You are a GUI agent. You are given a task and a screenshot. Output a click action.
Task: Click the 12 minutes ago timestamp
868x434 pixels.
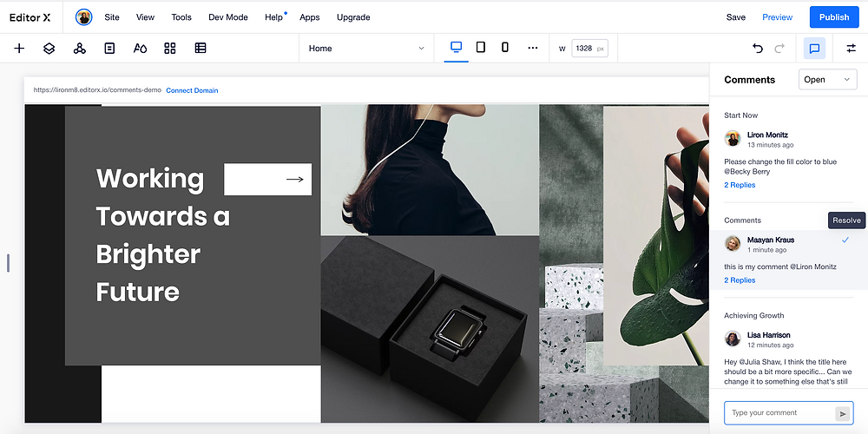click(770, 345)
